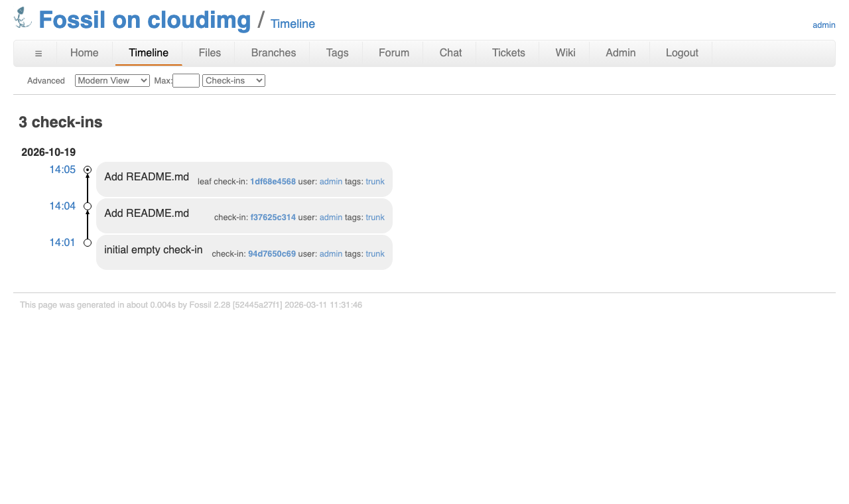This screenshot has width=849, height=504.
Task: Open check-in hash 1df68e4568
Action: tap(273, 182)
